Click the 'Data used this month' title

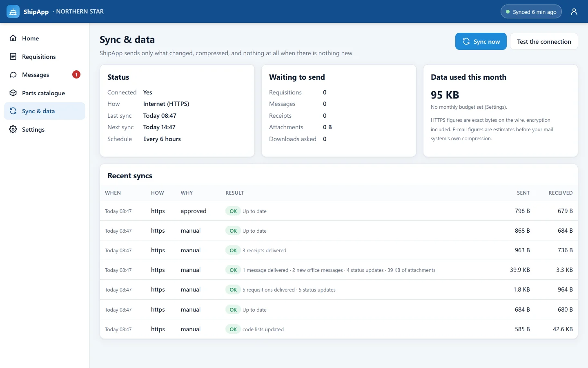click(468, 77)
